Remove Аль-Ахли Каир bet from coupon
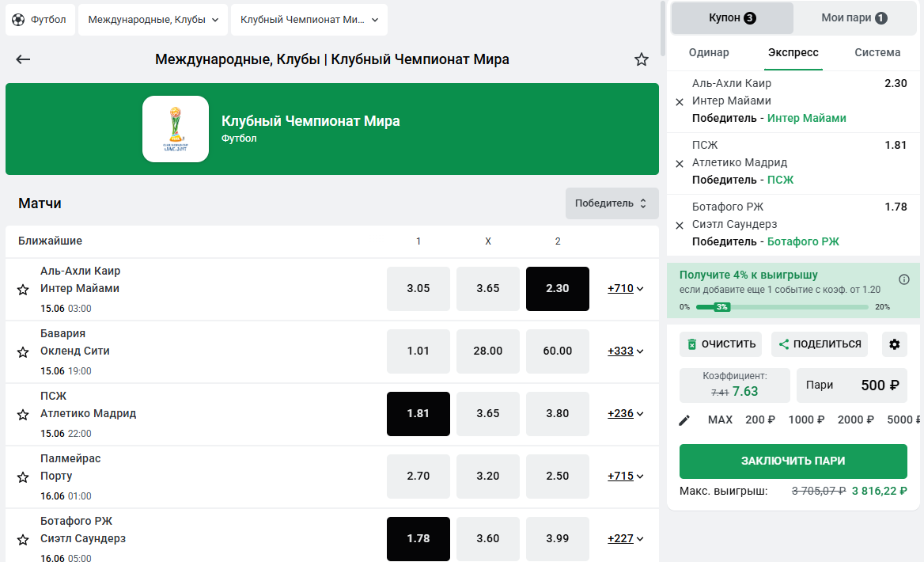This screenshot has height=562, width=924. click(x=680, y=102)
